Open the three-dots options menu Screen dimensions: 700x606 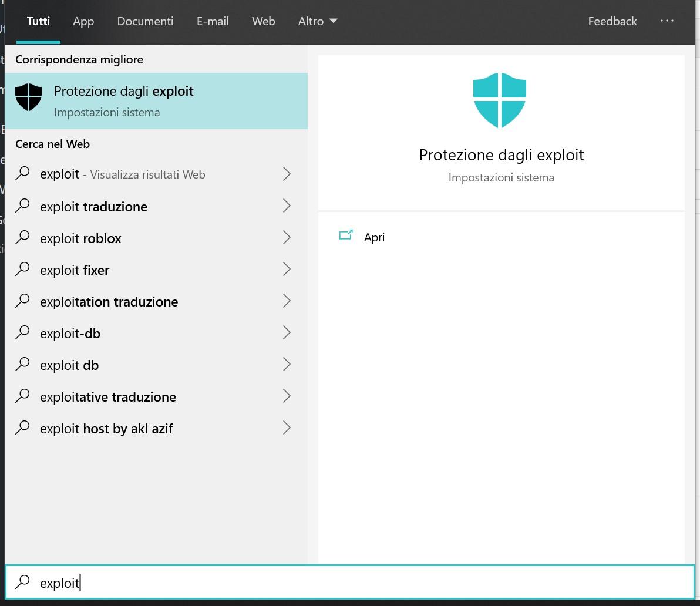coord(667,21)
